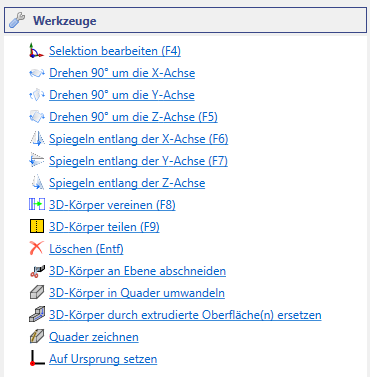The height and width of the screenshot is (377, 370).
Task: Click 3D-Körper an Ebene abschneiden link
Action: [x=137, y=271]
